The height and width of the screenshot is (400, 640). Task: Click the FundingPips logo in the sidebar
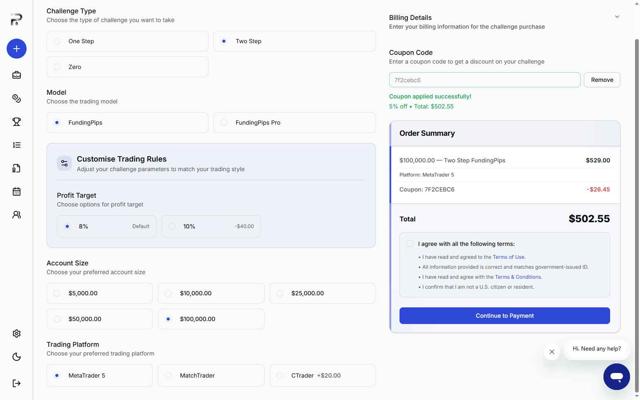pyautogui.click(x=16, y=20)
